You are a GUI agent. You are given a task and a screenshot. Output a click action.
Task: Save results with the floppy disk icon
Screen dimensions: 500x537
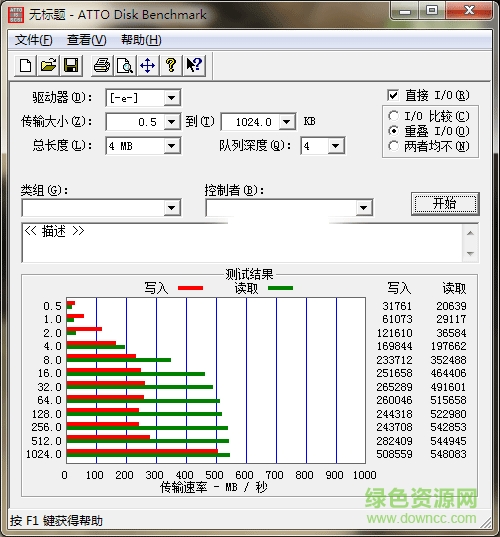(x=71, y=65)
